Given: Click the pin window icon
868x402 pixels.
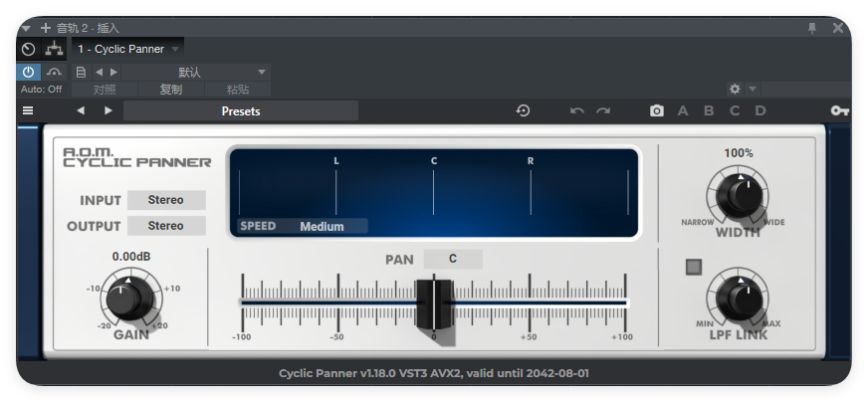Looking at the screenshot, I should click(x=812, y=28).
